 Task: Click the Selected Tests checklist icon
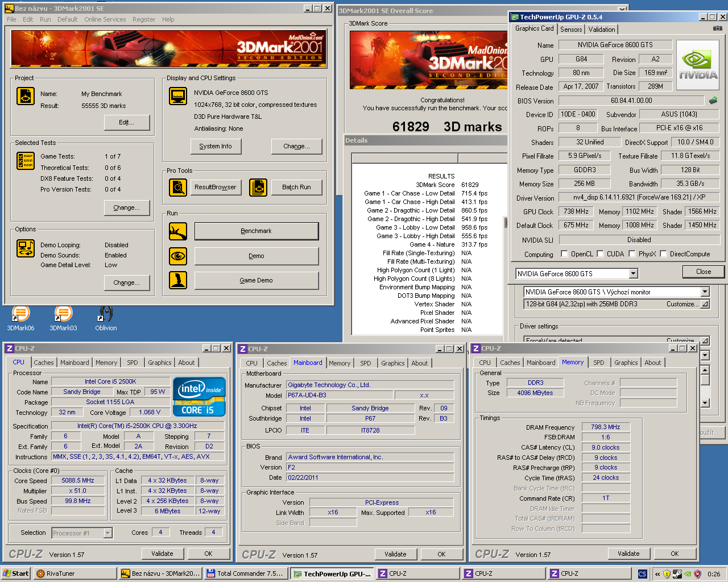point(26,161)
